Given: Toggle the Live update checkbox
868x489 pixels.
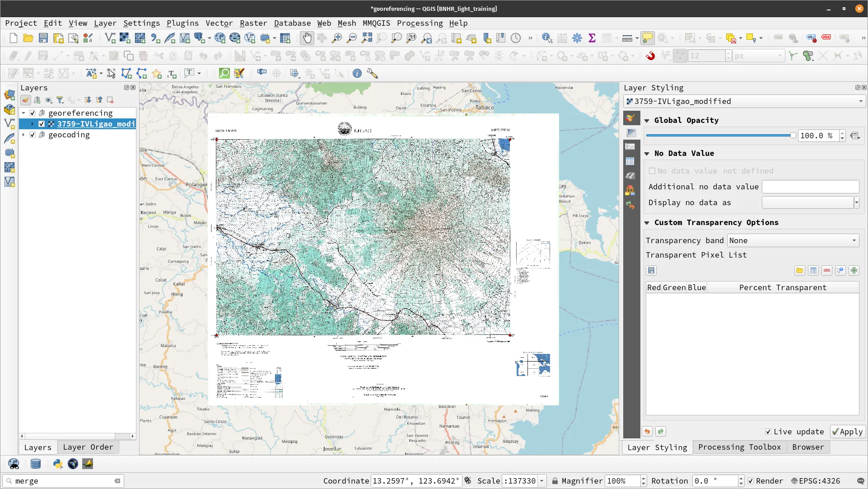Looking at the screenshot, I should click(768, 432).
